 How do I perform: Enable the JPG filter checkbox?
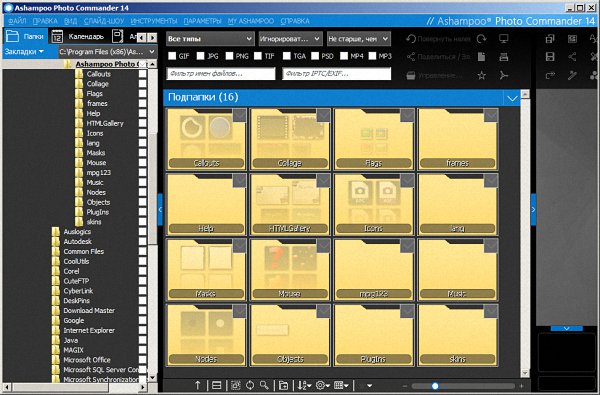click(x=201, y=56)
